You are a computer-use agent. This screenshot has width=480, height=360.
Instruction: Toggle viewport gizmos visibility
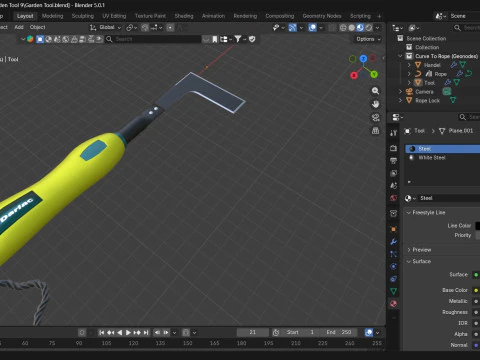292,28
